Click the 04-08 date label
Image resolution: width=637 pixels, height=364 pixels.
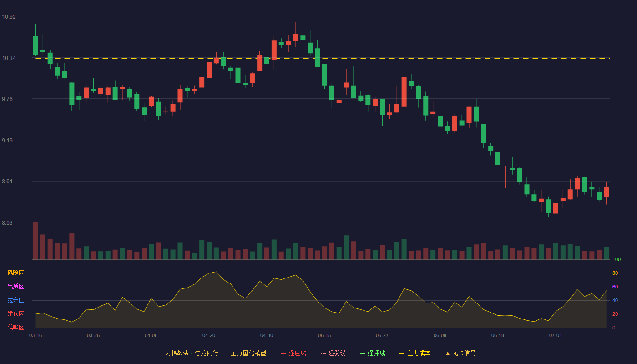point(151,335)
